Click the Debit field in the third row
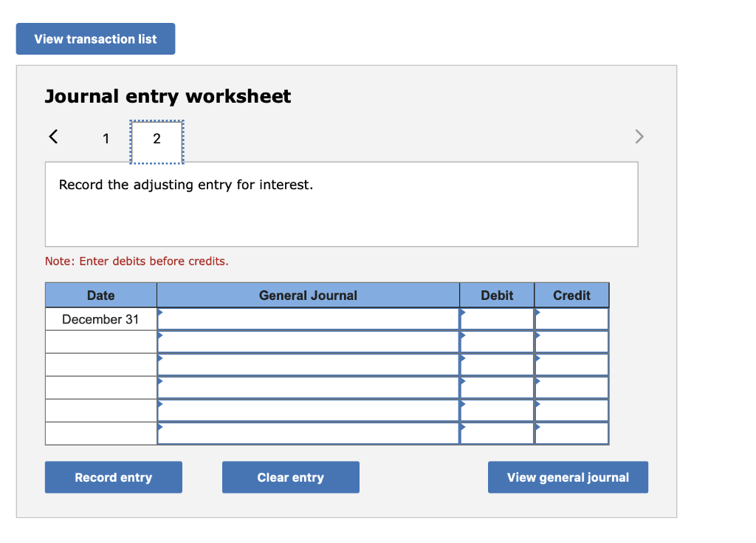 pyautogui.click(x=496, y=364)
